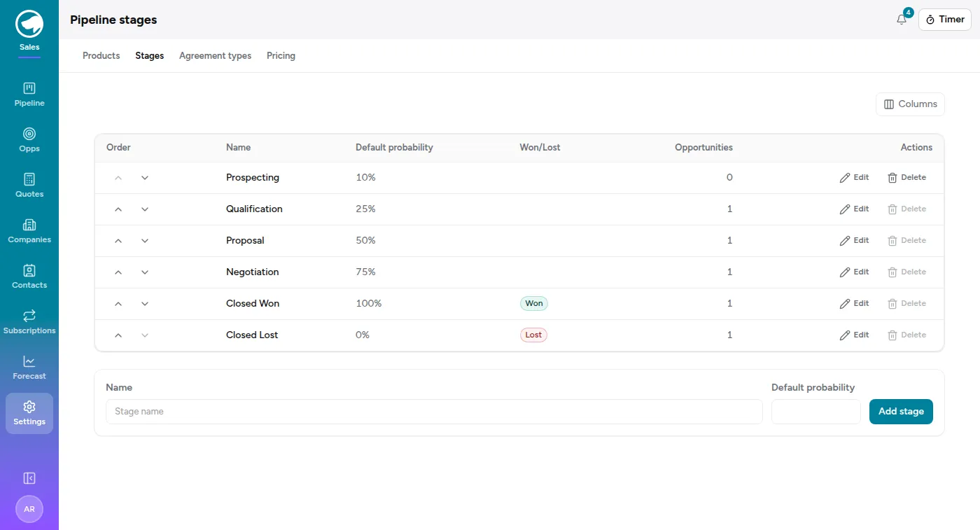Open Quotes from the sidebar
This screenshot has width=980, height=530.
tap(29, 186)
